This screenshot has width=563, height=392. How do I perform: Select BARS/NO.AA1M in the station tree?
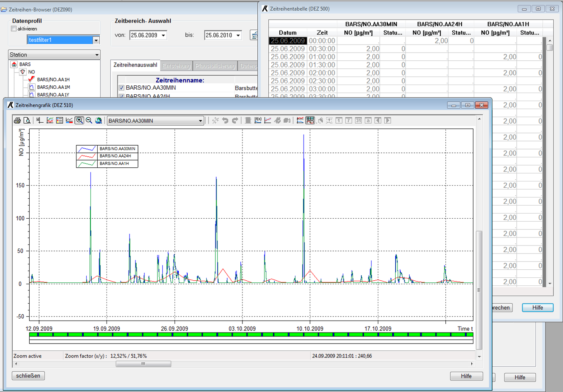coord(53,87)
